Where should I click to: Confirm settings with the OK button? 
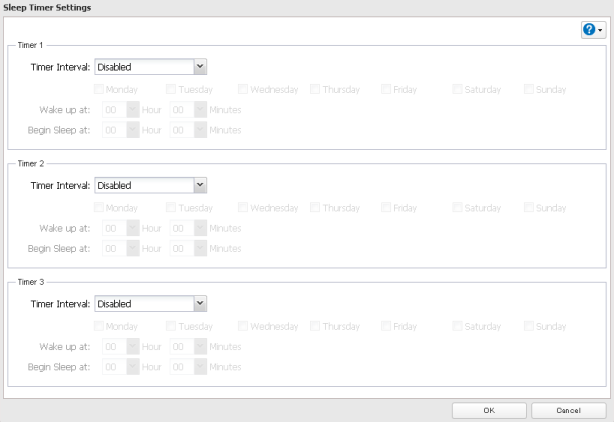(489, 411)
